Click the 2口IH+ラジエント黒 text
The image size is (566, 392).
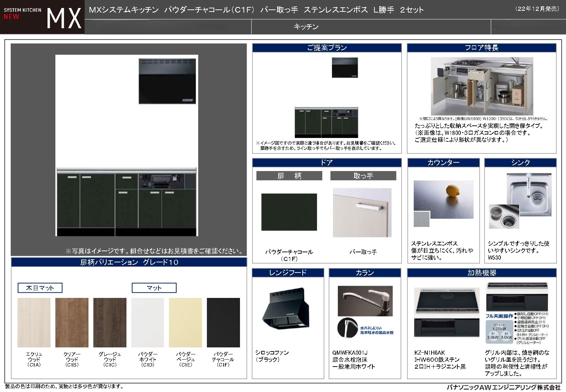440,367
